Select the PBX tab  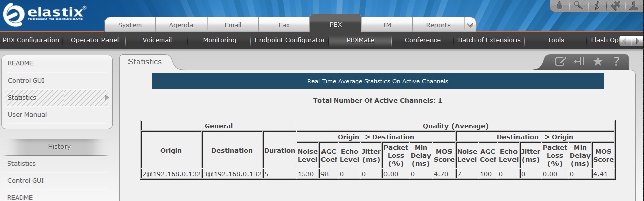pyautogui.click(x=335, y=24)
